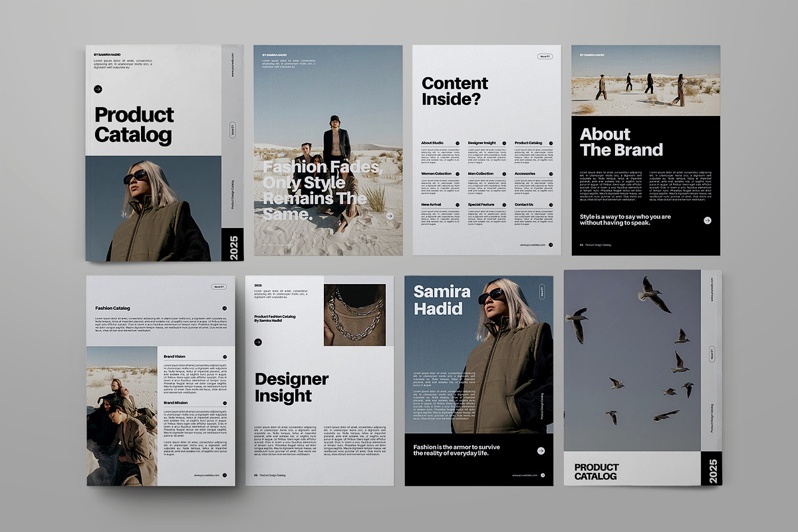The height and width of the screenshot is (532, 798).
Task: Click the arrow circle on About The Brand page
Action: pyautogui.click(x=708, y=220)
